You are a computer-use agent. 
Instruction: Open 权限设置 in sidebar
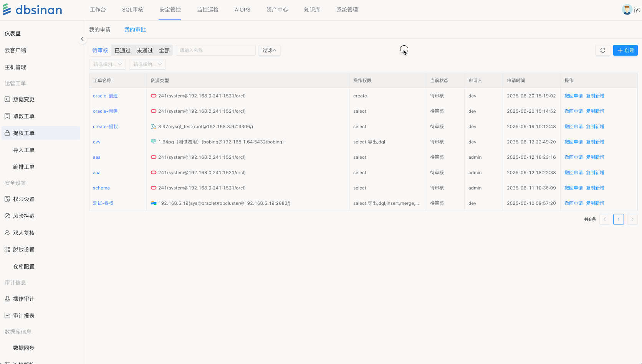[x=24, y=199]
